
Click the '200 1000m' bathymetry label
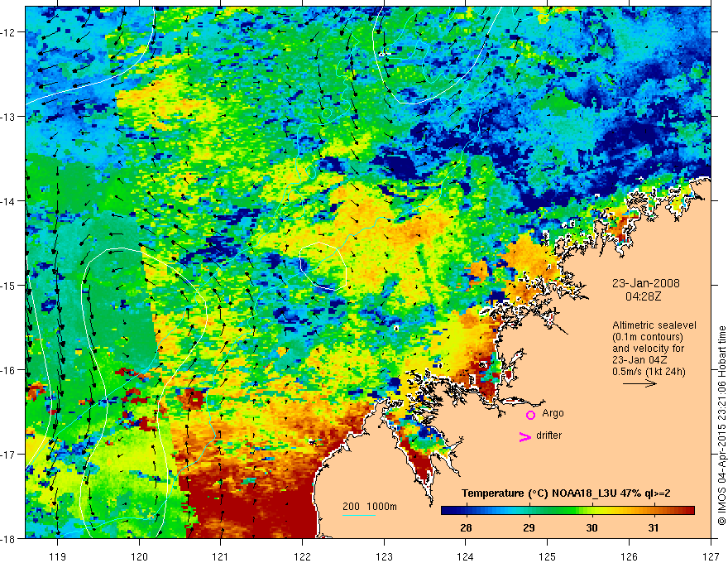(x=370, y=507)
